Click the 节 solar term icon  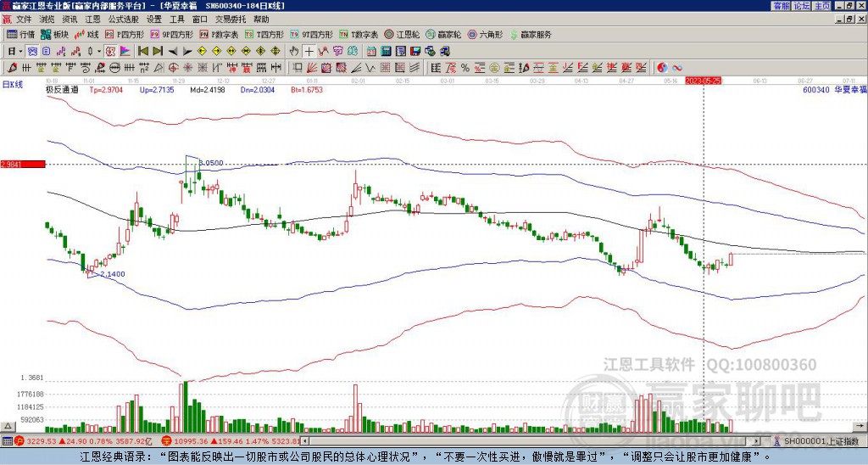click(337, 51)
